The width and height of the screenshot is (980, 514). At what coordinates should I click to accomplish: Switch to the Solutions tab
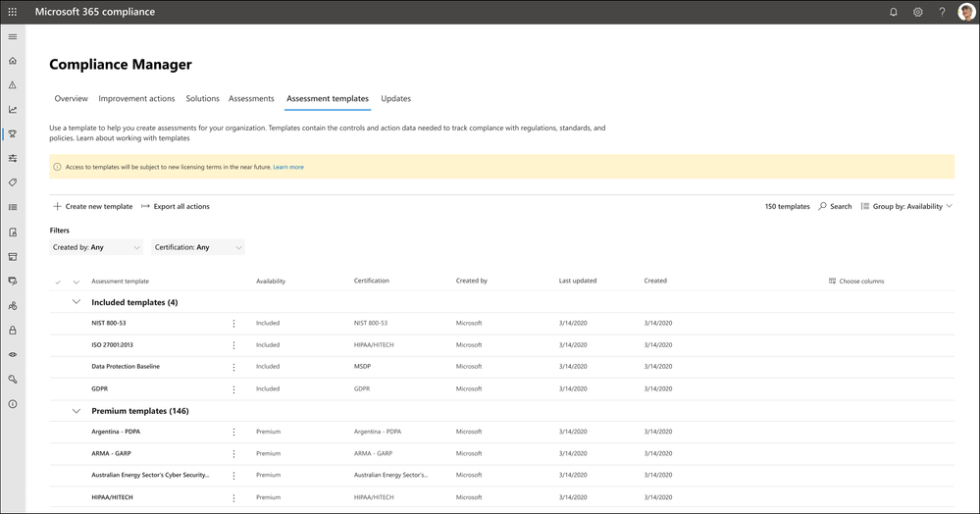coord(202,99)
